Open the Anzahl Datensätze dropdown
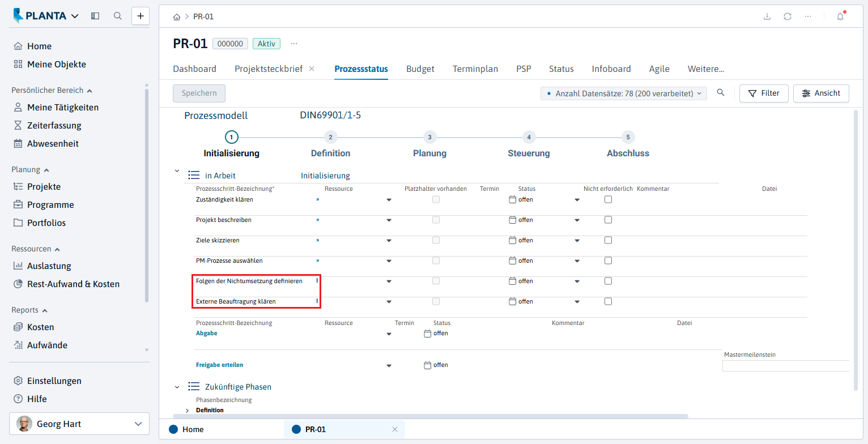The width and height of the screenshot is (868, 444). click(x=624, y=93)
